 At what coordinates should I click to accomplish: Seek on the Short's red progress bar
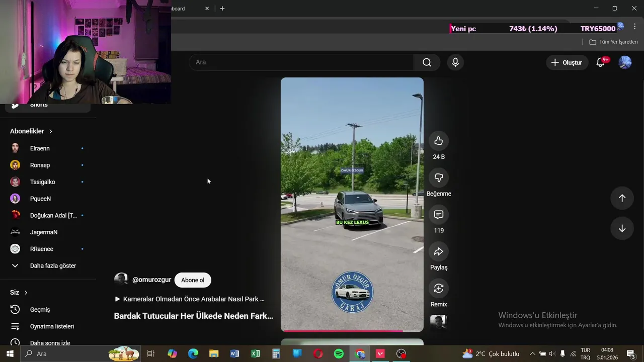352,330
